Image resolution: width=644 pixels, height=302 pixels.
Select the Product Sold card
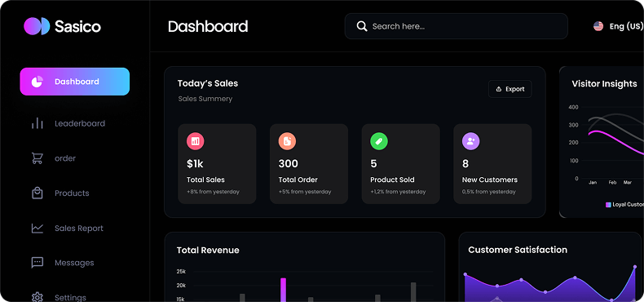[x=401, y=164]
